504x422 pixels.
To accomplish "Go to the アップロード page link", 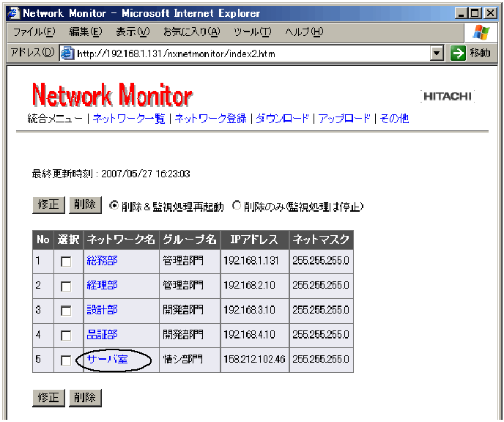I will coord(344,119).
